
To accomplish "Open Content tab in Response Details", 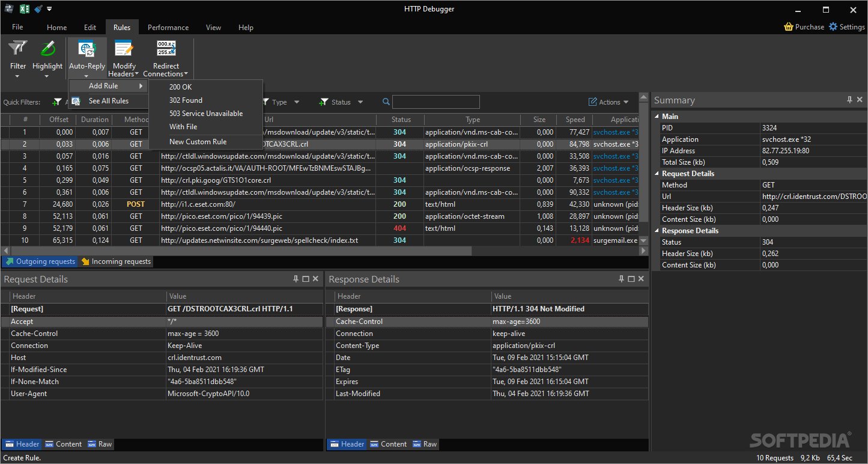I will coord(388,444).
